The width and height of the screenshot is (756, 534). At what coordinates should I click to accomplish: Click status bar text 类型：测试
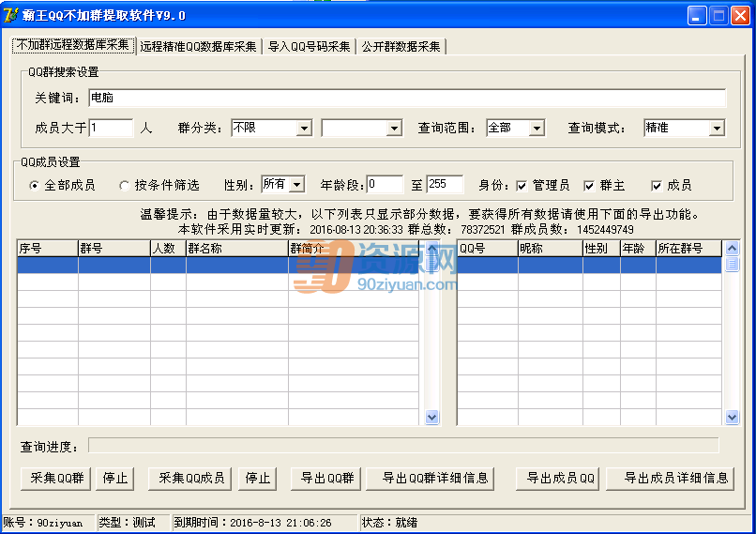(127, 523)
